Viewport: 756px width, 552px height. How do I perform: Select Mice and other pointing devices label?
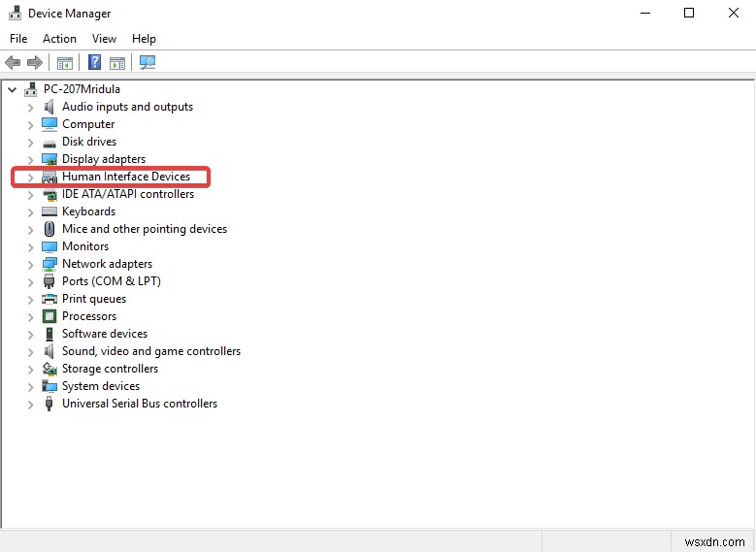(x=145, y=229)
